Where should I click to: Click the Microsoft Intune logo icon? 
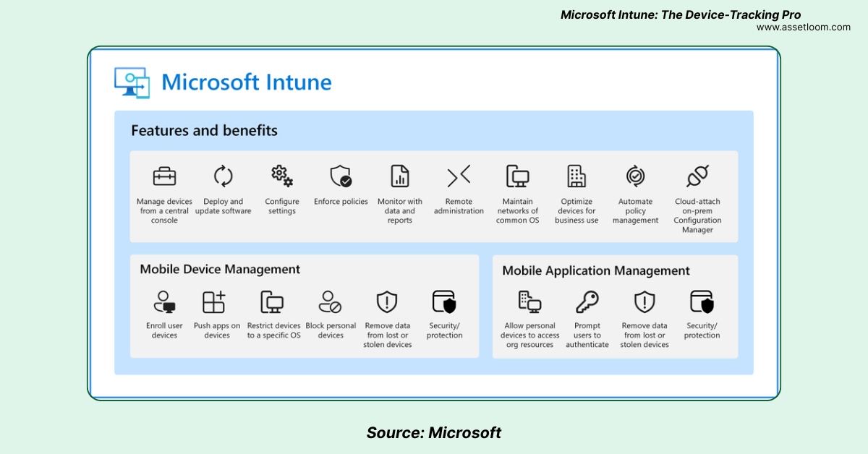132,82
